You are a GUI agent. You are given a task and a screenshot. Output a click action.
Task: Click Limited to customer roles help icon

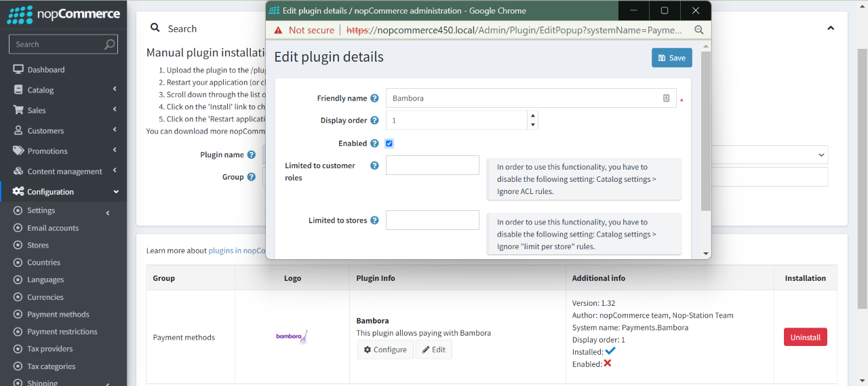pyautogui.click(x=374, y=166)
